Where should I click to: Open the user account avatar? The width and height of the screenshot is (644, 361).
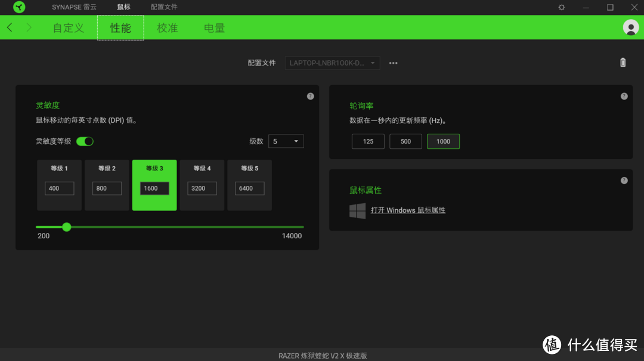[x=630, y=27]
